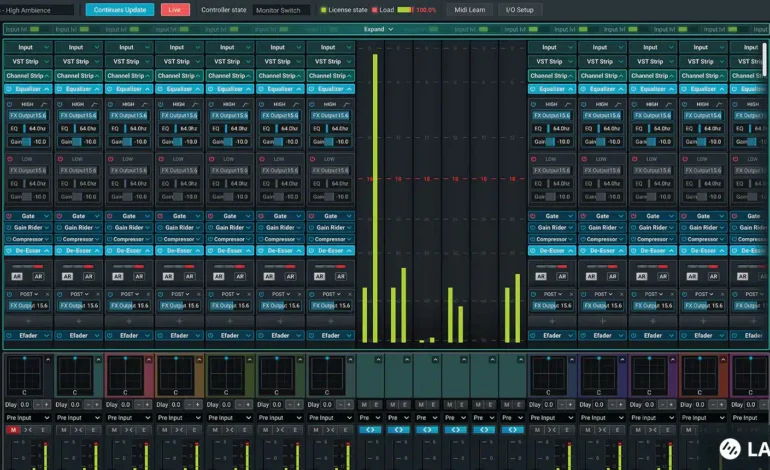Open Input dropdown on first channel right of meters
This screenshot has width=770, height=470.
[x=552, y=47]
